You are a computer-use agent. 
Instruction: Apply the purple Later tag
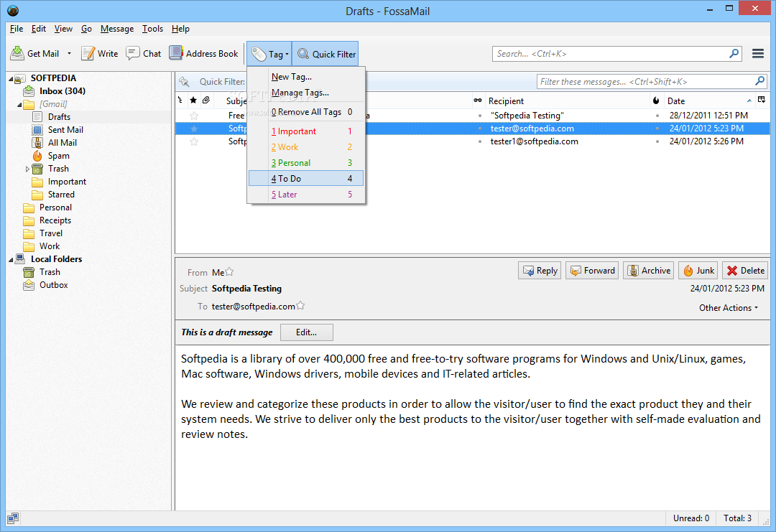pos(306,195)
